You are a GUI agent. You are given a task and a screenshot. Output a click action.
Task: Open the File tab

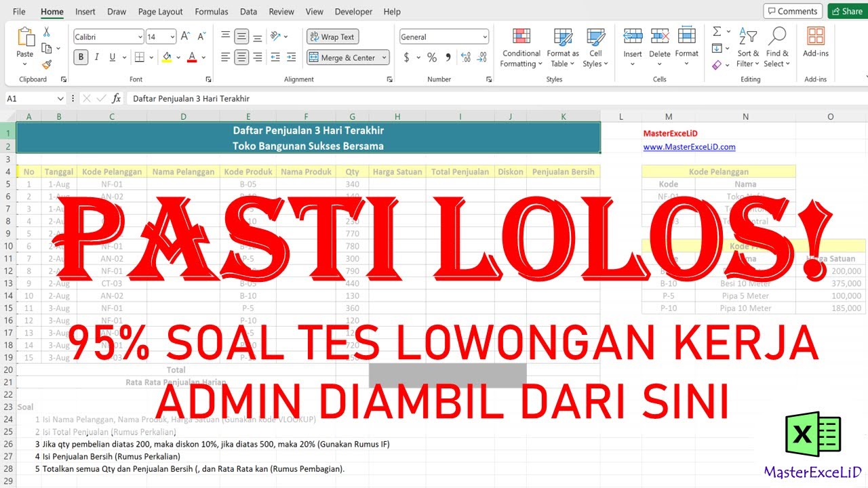coord(19,12)
